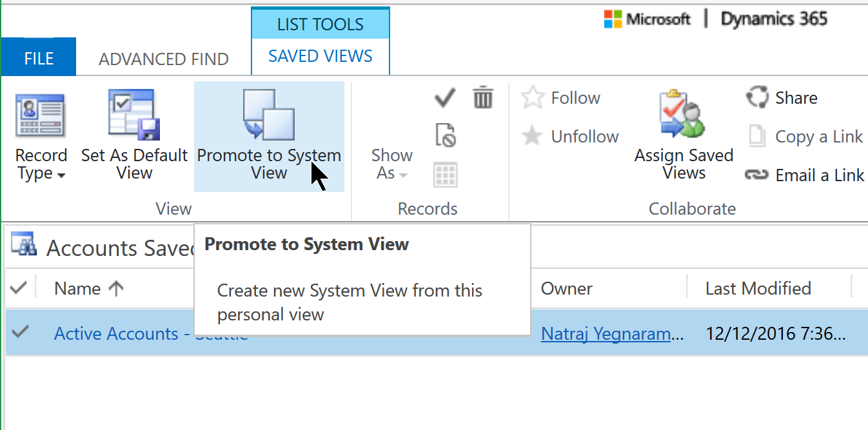Image resolution: width=868 pixels, height=430 pixels.
Task: Click the deactivate icon in Records group
Action: point(446,136)
